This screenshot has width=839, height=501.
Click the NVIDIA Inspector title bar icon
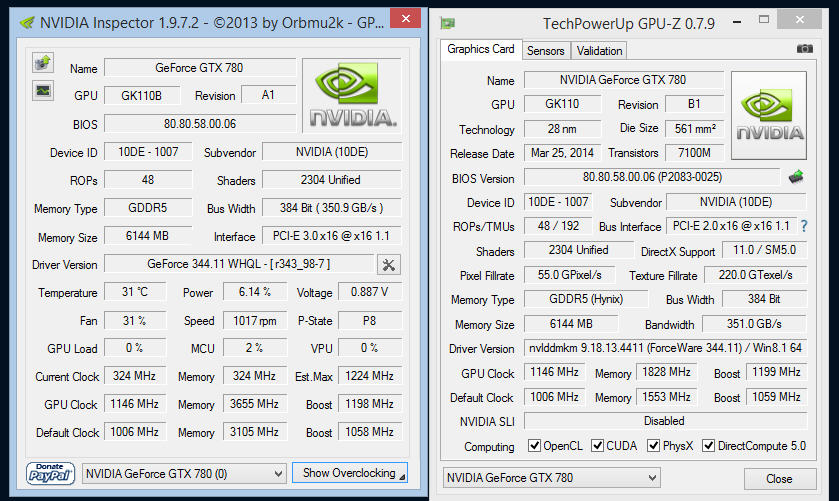27,22
